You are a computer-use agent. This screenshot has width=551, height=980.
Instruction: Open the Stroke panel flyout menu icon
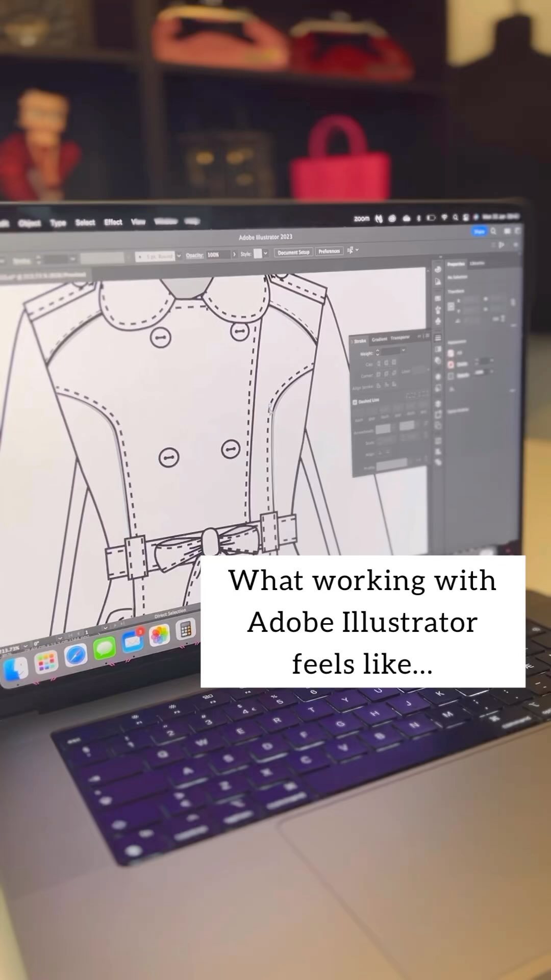click(428, 336)
